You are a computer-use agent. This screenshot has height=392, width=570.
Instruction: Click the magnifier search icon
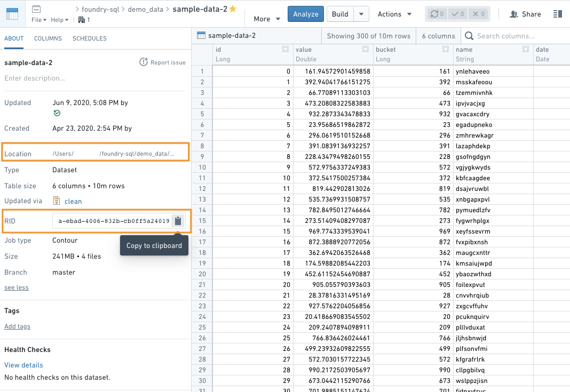(x=469, y=36)
